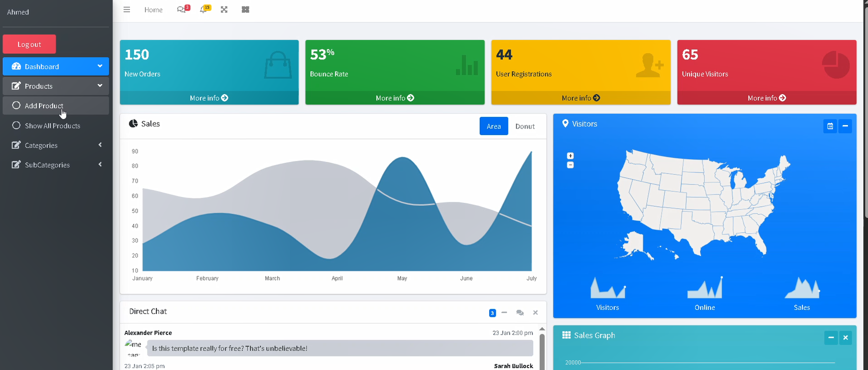Click the Visitors sparkline chart
868x370 pixels.
(608, 287)
